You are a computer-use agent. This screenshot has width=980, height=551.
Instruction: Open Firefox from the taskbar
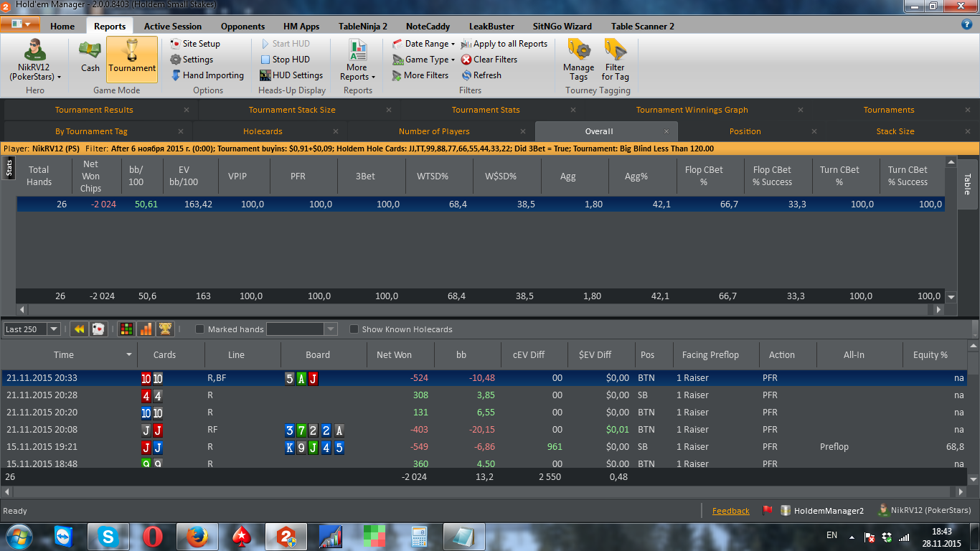coord(196,536)
